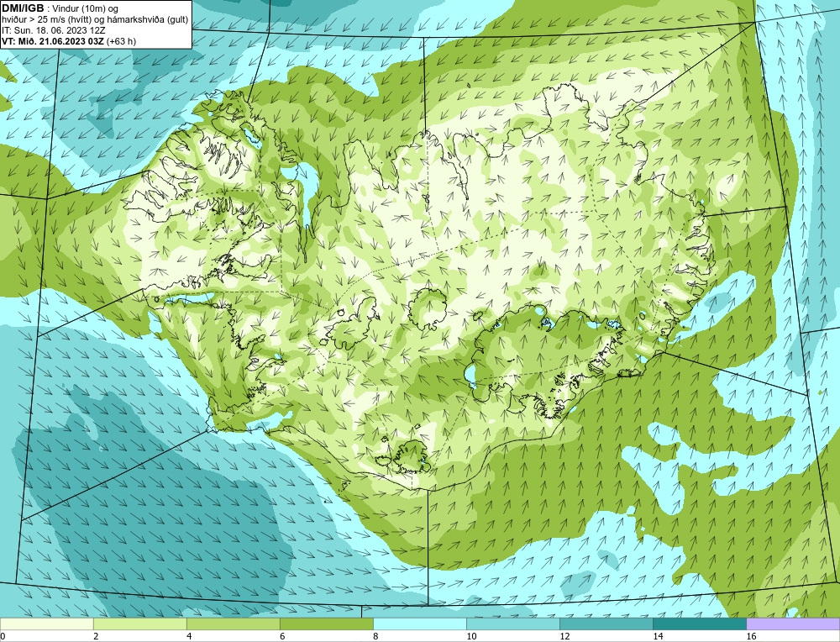Click the legend label "6"
The width and height of the screenshot is (840, 642).
click(282, 636)
